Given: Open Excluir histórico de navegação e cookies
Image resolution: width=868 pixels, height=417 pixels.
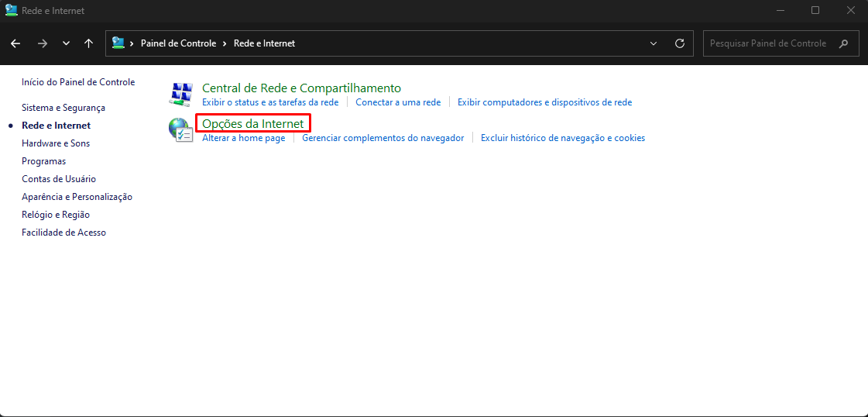Looking at the screenshot, I should 562,138.
